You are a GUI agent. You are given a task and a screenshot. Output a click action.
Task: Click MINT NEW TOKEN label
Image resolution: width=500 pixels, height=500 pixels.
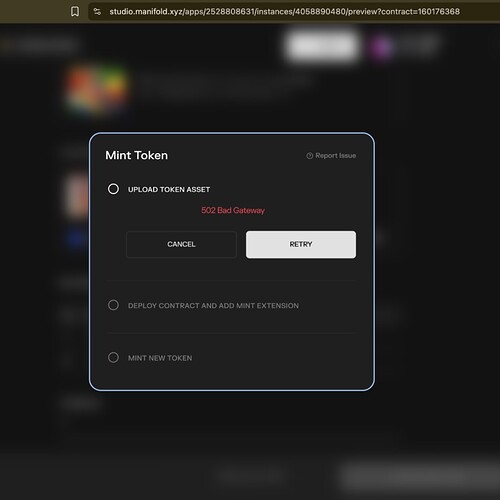point(160,358)
